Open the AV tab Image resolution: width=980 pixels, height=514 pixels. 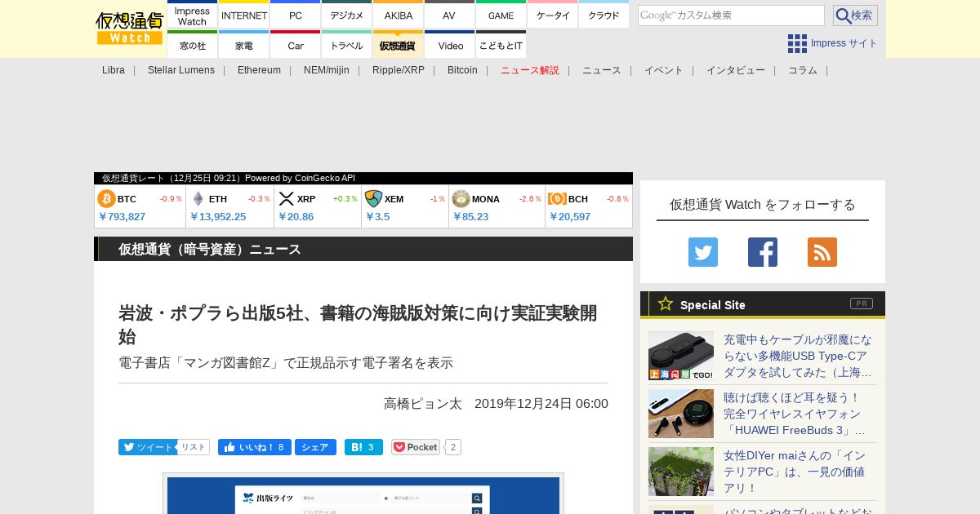pos(449,16)
